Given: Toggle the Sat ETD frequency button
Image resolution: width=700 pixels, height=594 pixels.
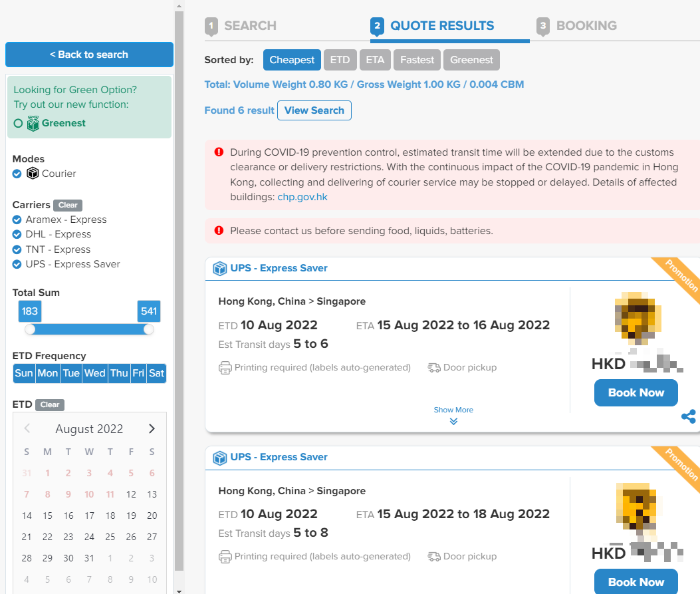Looking at the screenshot, I should (157, 373).
